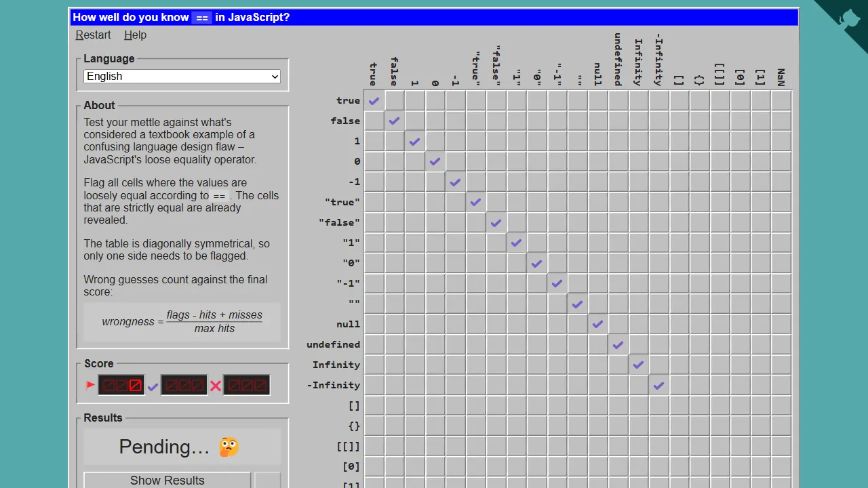This screenshot has width=868, height=488.
Task: Flag cell in row Infinity, column -Infinity
Action: (x=659, y=365)
